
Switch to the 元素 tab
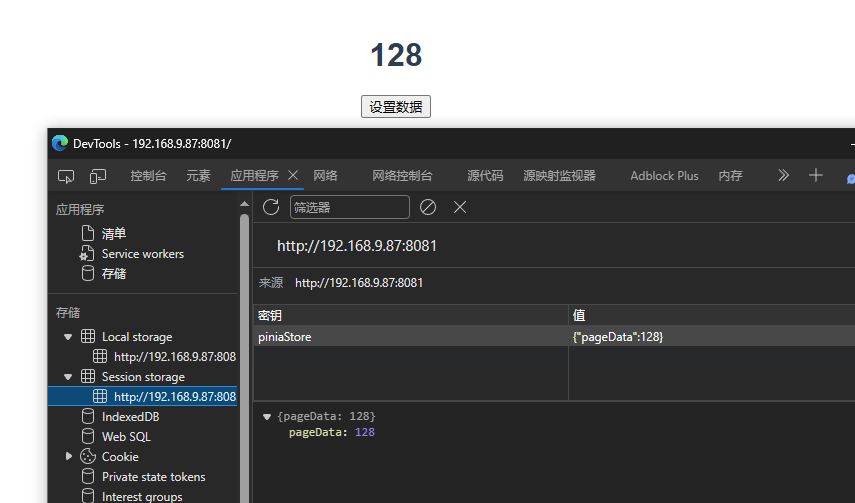pyautogui.click(x=198, y=176)
